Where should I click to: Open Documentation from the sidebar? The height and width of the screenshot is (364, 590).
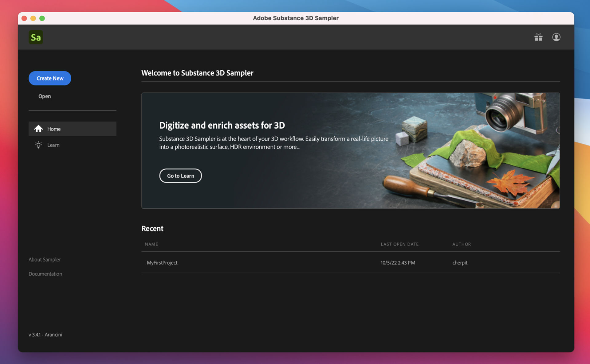[x=45, y=273]
